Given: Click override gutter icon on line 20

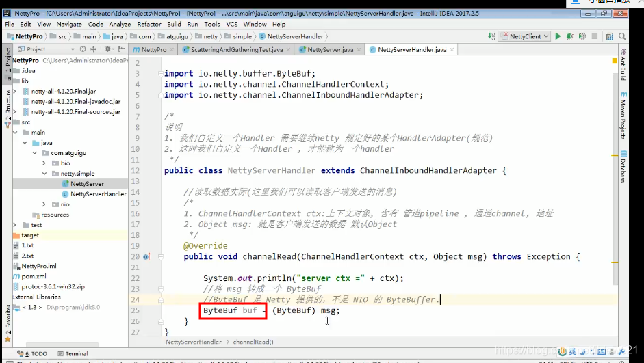Looking at the screenshot, I should coord(146,257).
